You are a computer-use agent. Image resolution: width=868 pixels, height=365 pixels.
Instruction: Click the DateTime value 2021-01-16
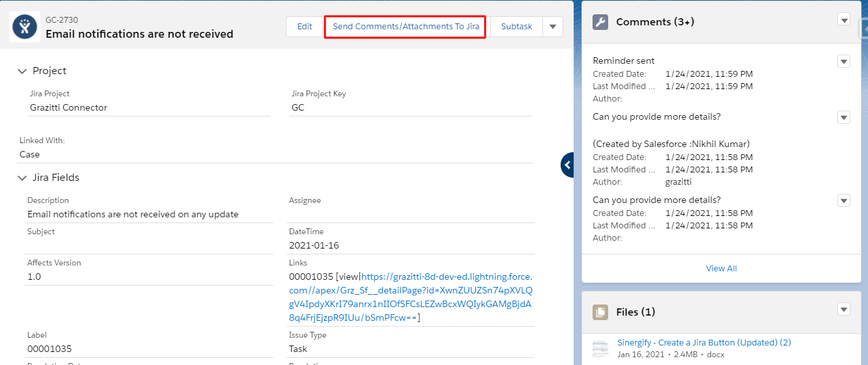(x=314, y=245)
